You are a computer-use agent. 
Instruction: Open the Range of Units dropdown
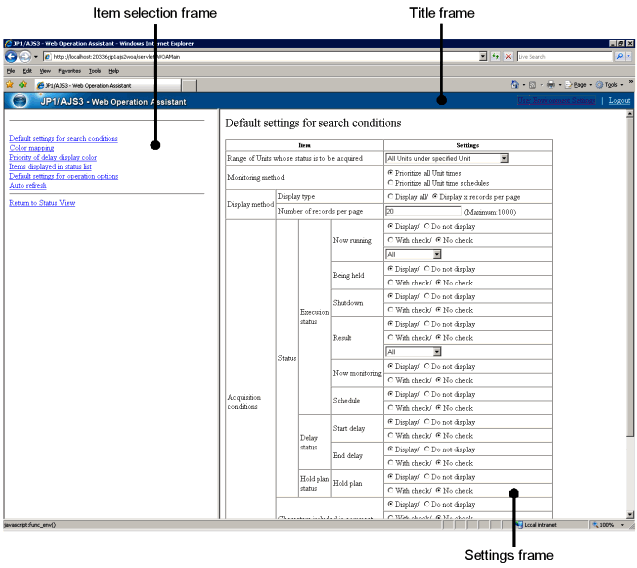pyautogui.click(x=504, y=158)
